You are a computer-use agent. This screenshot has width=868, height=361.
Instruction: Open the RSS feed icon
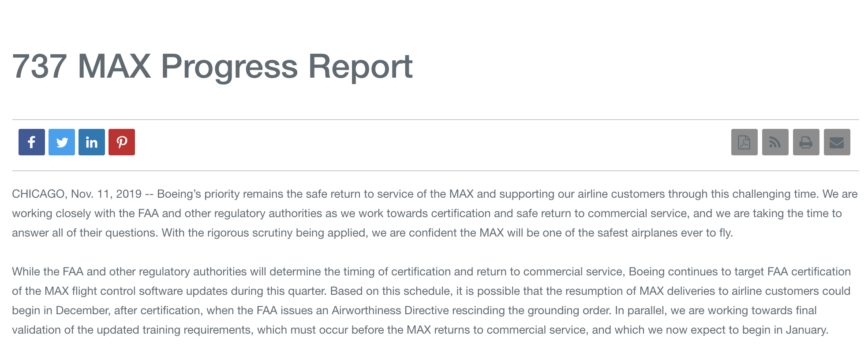(775, 142)
